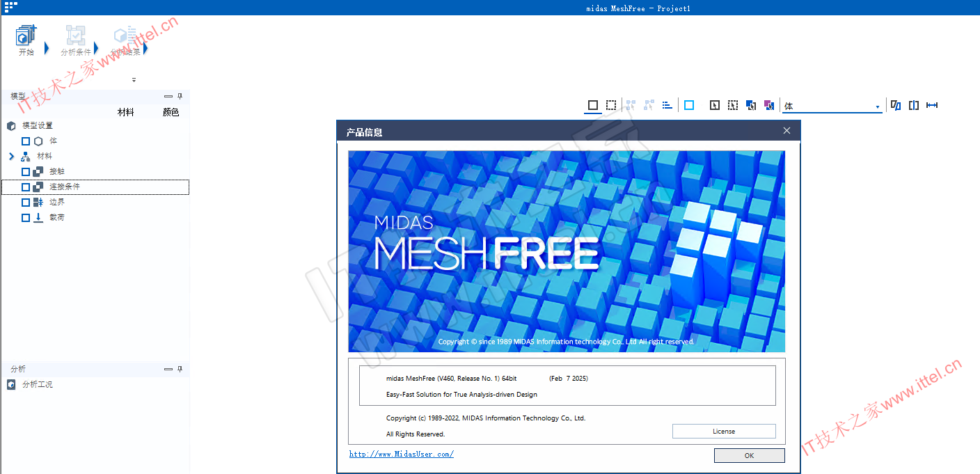Tick the 连接条件 checkbox
The image size is (980, 474).
(26, 187)
